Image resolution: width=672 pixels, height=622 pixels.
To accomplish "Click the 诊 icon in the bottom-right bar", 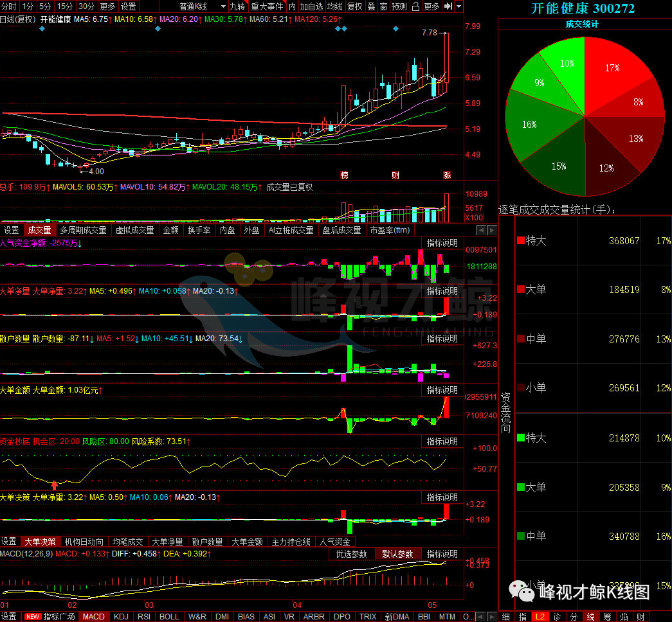I will click(557, 616).
